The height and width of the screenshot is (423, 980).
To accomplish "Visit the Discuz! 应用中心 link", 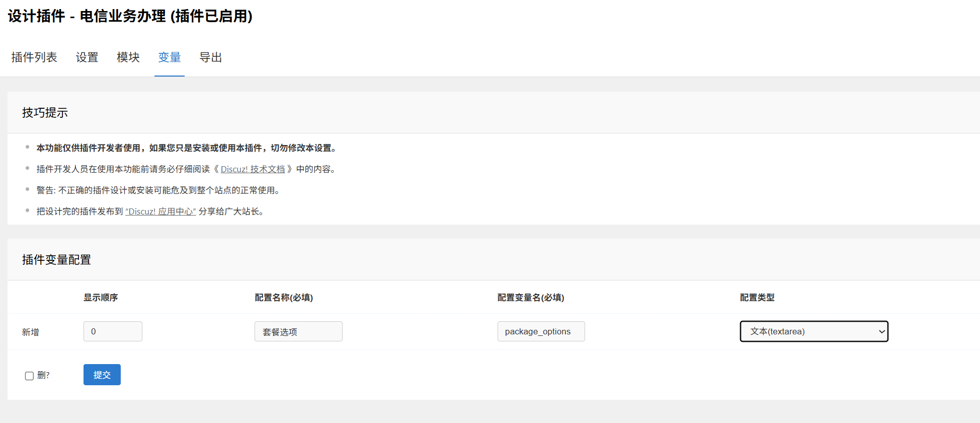I will click(160, 211).
